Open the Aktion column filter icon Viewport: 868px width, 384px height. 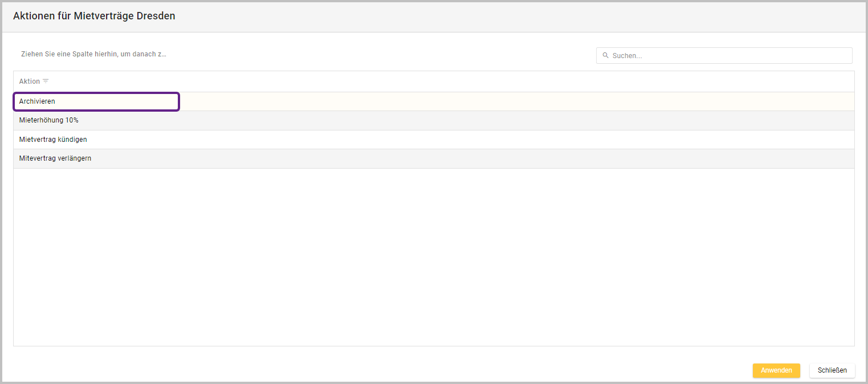(46, 81)
